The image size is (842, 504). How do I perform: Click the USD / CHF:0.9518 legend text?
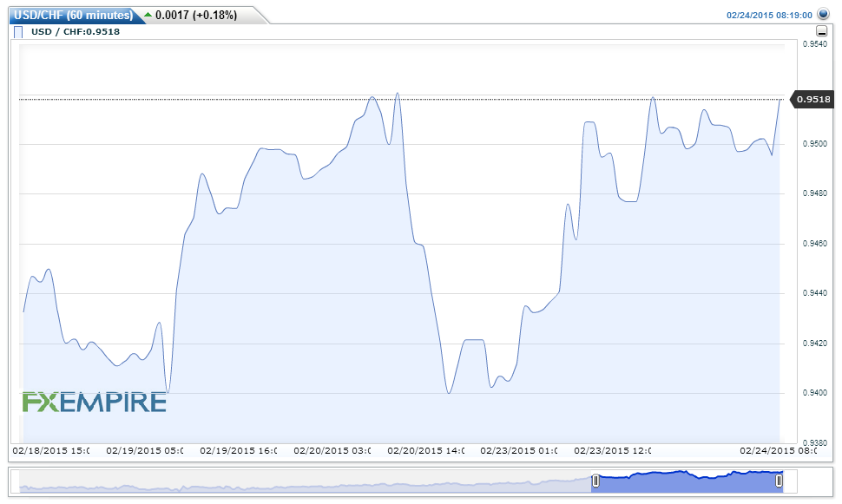point(76,32)
